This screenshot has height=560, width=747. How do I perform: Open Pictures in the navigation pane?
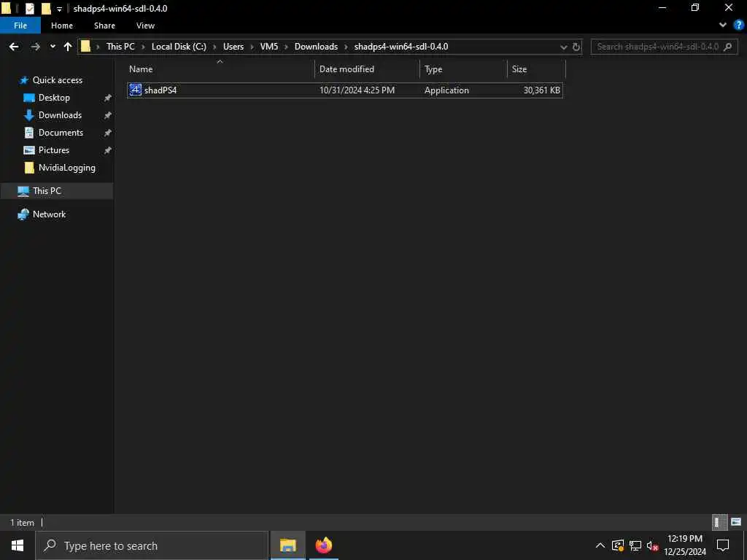(53, 150)
